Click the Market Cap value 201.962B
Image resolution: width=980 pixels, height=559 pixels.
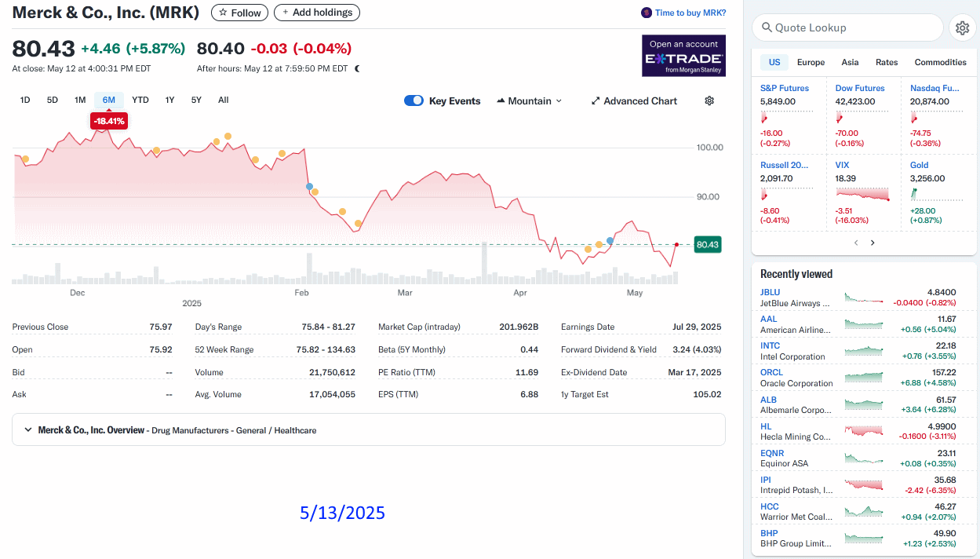(519, 327)
